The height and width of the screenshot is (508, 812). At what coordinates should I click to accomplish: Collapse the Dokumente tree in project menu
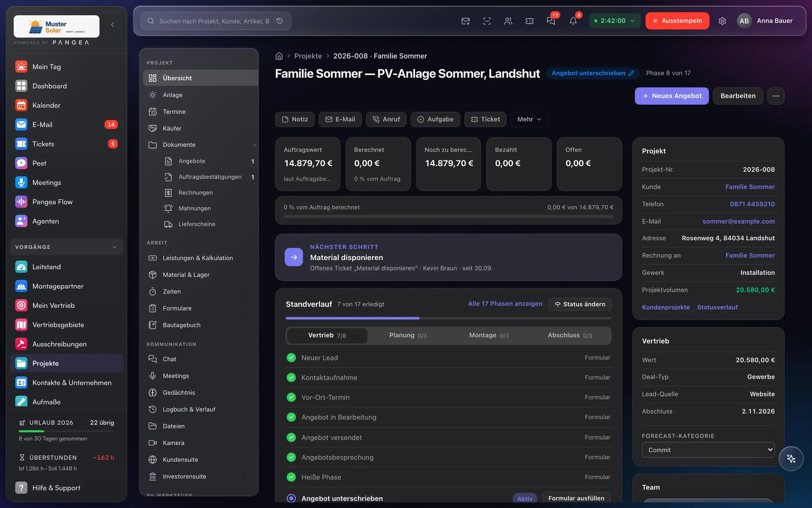pos(255,145)
